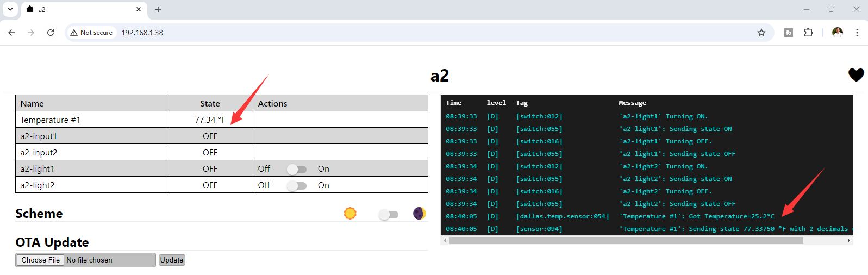Screen dimensions: 868x275
Task: Click the moon dark-scheme icon
Action: 419,214
